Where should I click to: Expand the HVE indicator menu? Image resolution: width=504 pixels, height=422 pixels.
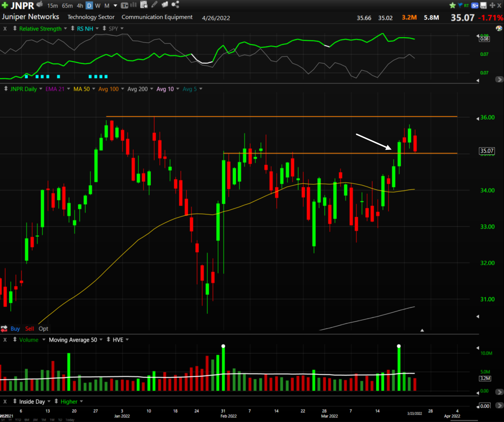[x=127, y=340]
